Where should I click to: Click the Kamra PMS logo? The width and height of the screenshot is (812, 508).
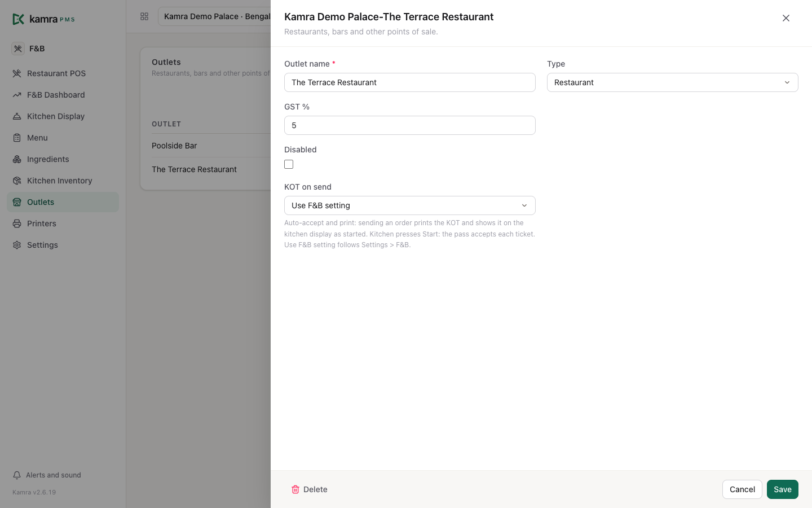point(43,19)
